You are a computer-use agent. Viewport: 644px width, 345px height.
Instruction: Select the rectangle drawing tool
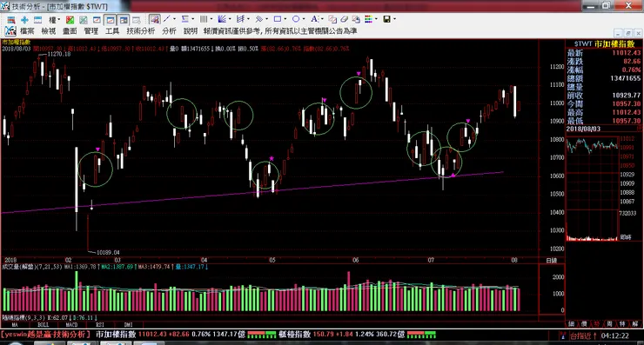278,19
